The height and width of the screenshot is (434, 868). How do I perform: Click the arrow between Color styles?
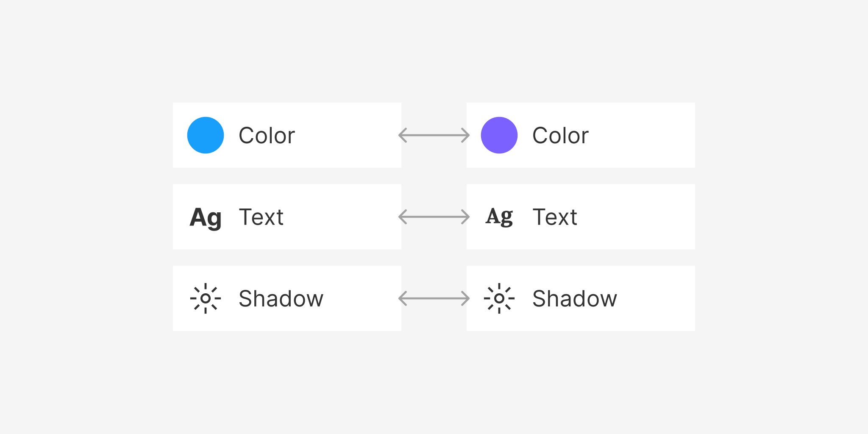[434, 135]
